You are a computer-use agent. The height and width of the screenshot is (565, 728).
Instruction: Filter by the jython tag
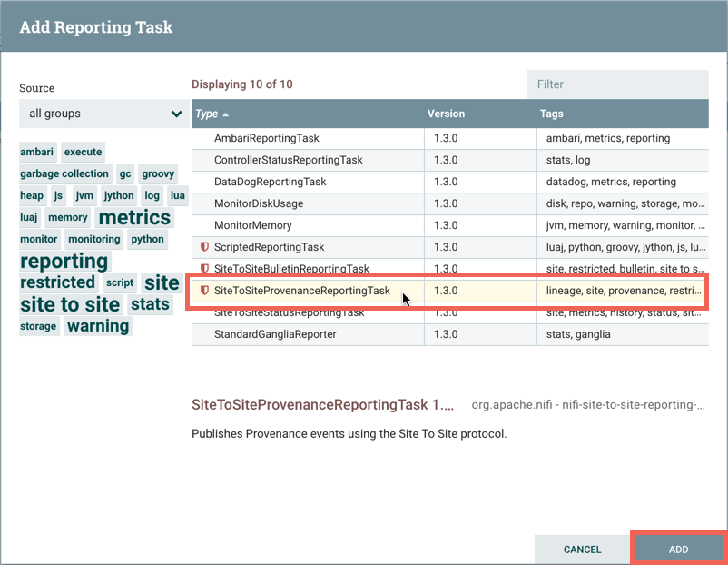point(119,195)
